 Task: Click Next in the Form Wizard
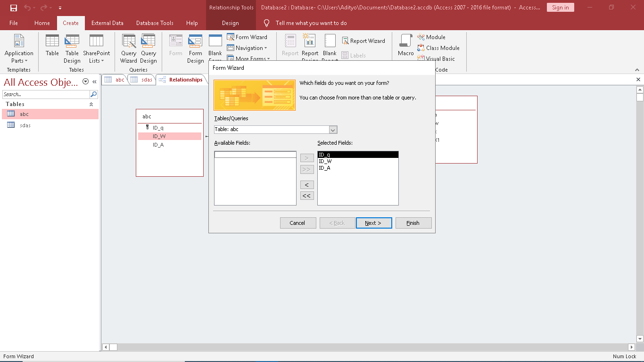(373, 223)
